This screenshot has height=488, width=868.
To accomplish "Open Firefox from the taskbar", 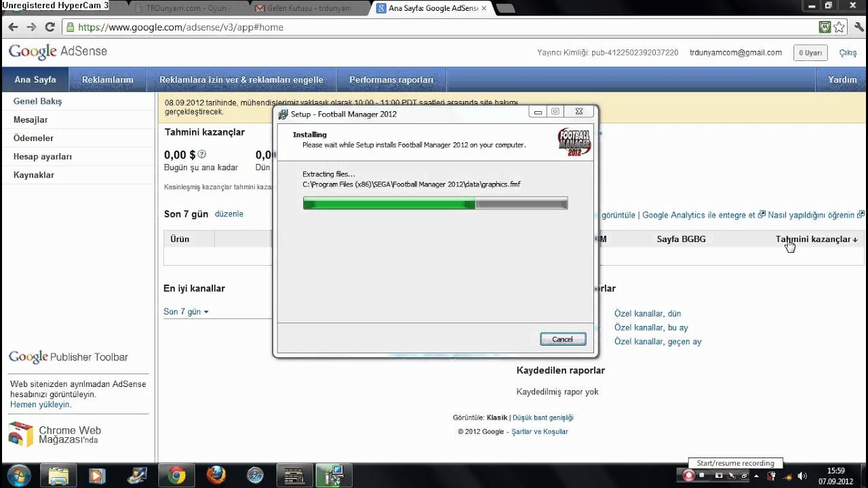I will pyautogui.click(x=216, y=476).
